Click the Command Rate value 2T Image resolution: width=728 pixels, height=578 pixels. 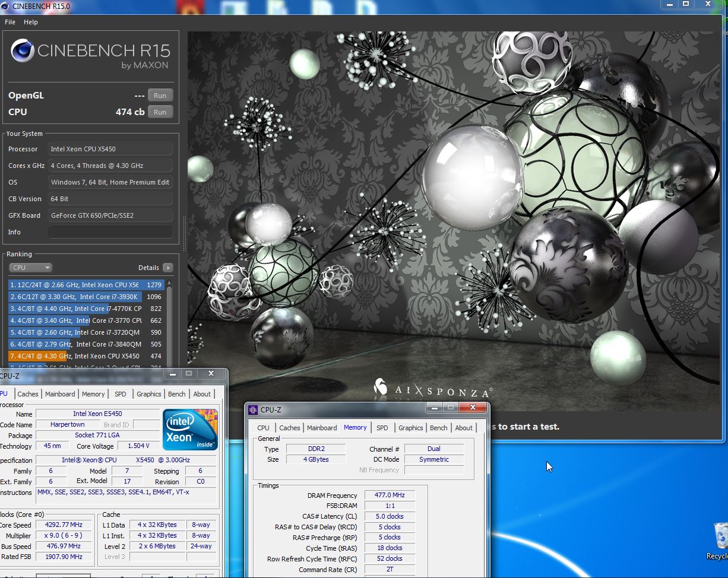coord(390,569)
